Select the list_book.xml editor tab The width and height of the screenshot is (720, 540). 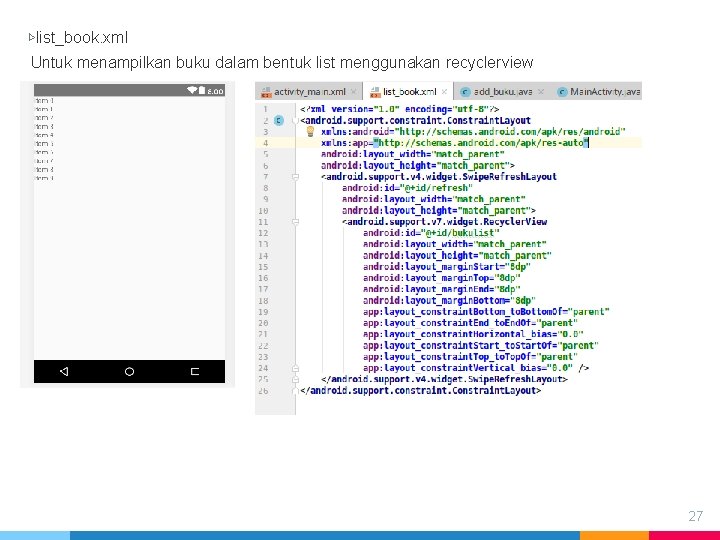pyautogui.click(x=408, y=92)
